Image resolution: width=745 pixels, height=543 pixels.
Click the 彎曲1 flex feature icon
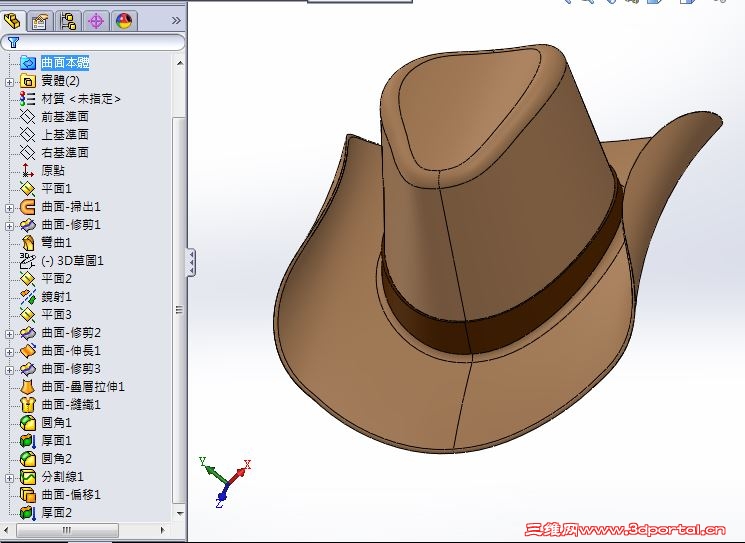point(28,243)
